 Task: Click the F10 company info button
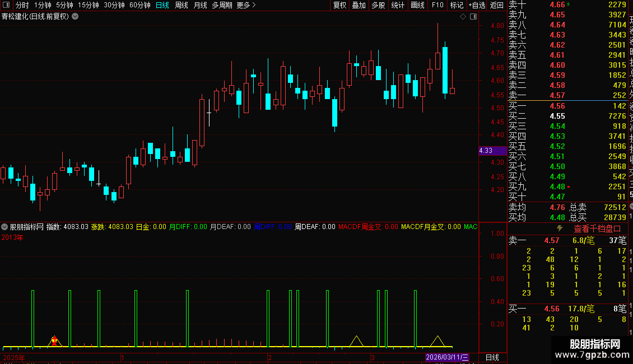point(437,5)
